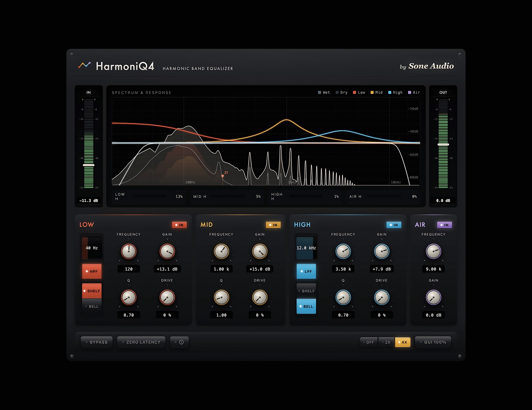Click the MID band Gain knob

coord(260,251)
